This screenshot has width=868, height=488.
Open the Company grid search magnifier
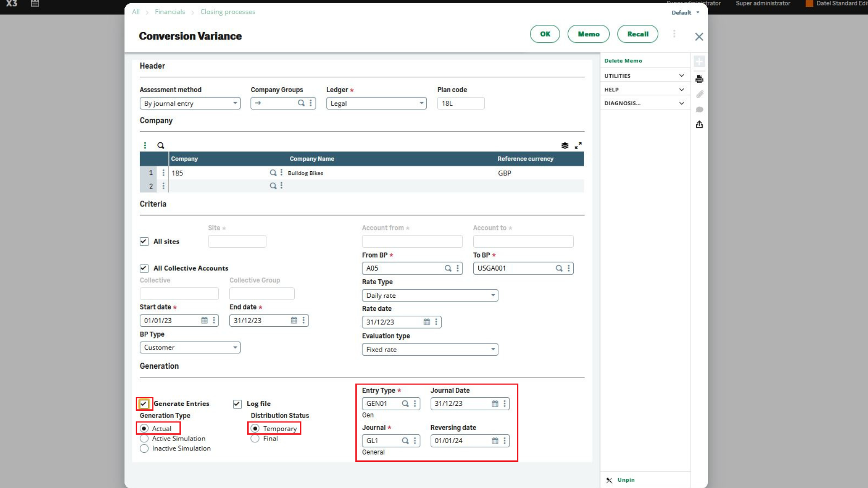pos(160,145)
